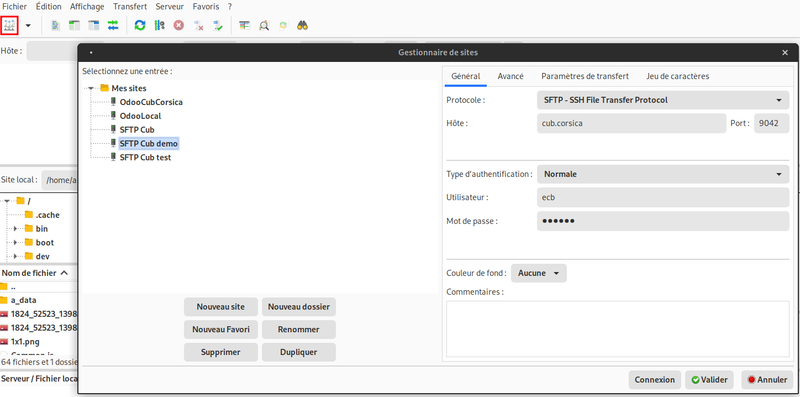Select the OdooCubCorsica site entry
Screen dimensions: 800x397
click(x=151, y=102)
